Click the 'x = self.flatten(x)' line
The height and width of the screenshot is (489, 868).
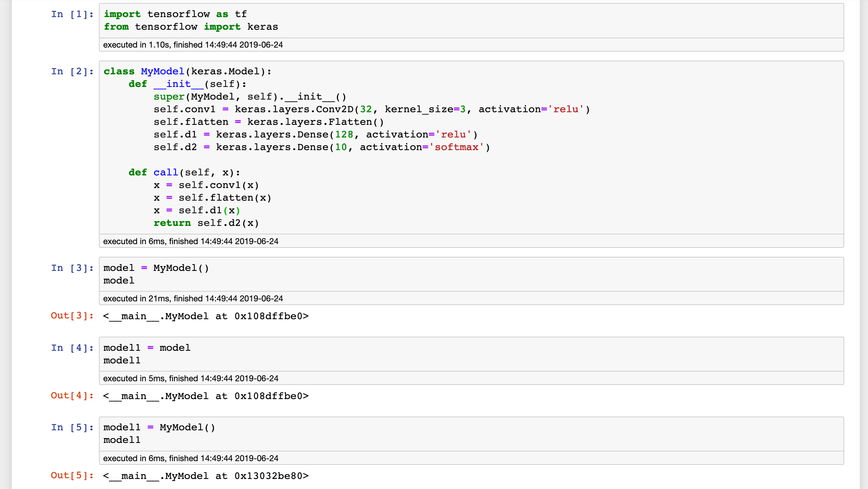point(213,198)
